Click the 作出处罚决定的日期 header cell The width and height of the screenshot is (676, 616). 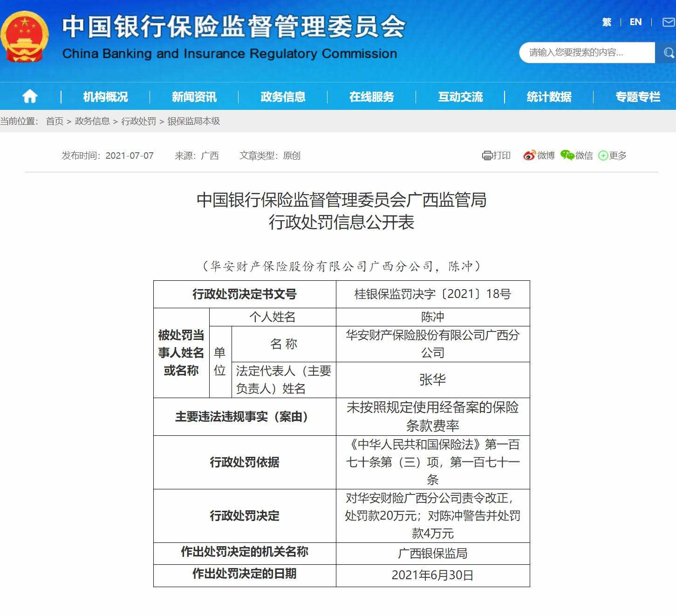(x=245, y=575)
